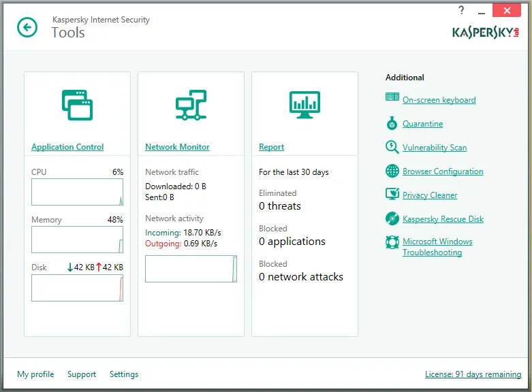The height and width of the screenshot is (392, 532).
Task: Click the Microsoft Windows Troubleshooting lifebuoy icon
Action: 392,242
